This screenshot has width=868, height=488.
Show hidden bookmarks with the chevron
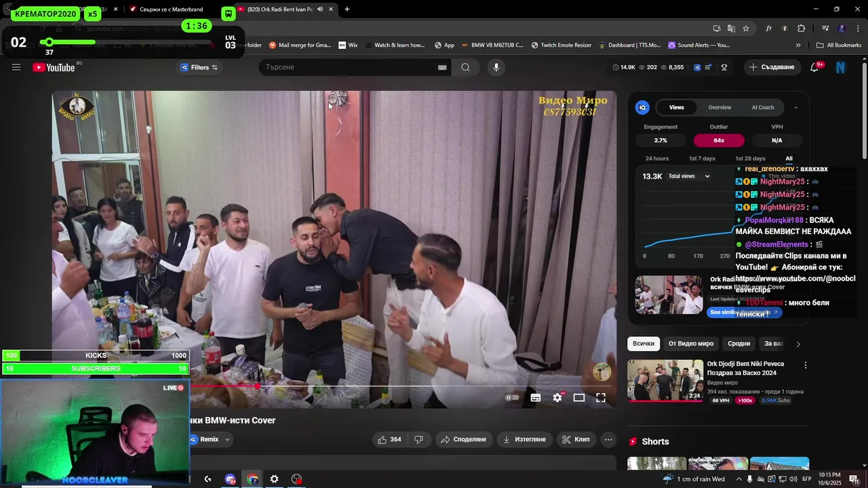click(x=798, y=45)
